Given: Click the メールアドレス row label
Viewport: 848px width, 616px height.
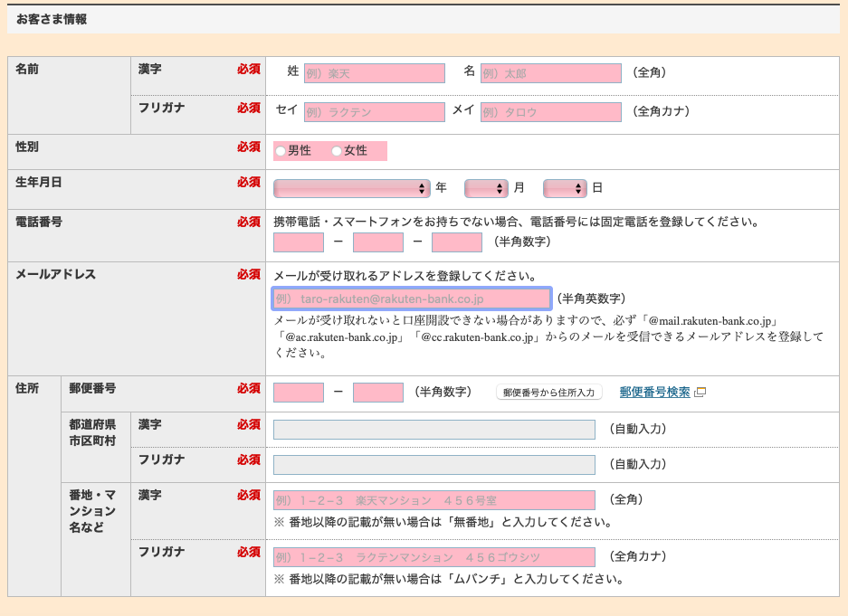Looking at the screenshot, I should 56,274.
